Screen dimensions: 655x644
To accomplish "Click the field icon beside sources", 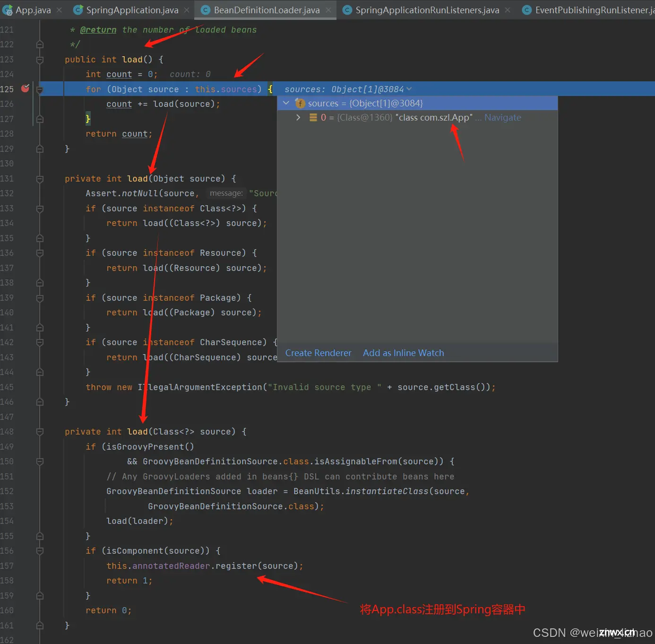I will point(300,103).
